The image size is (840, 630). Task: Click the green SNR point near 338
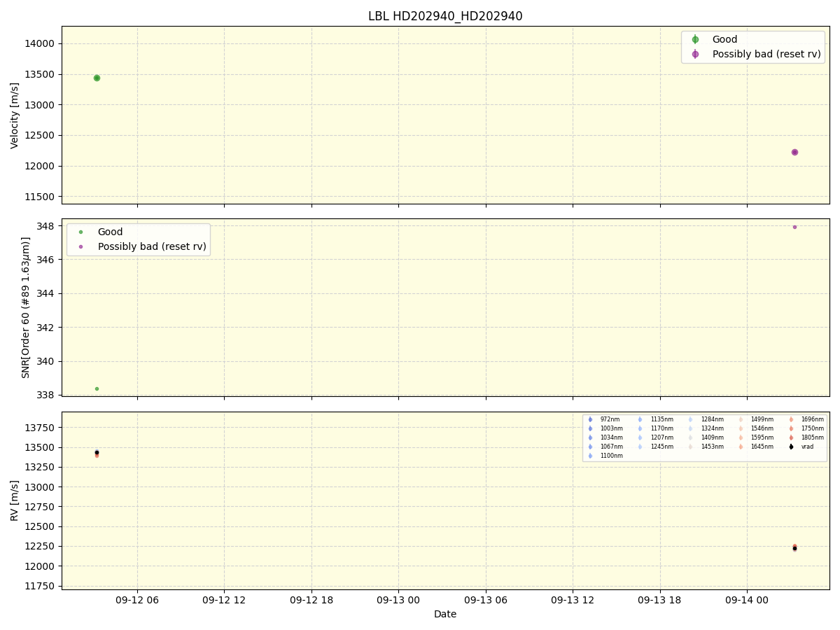coord(97,388)
